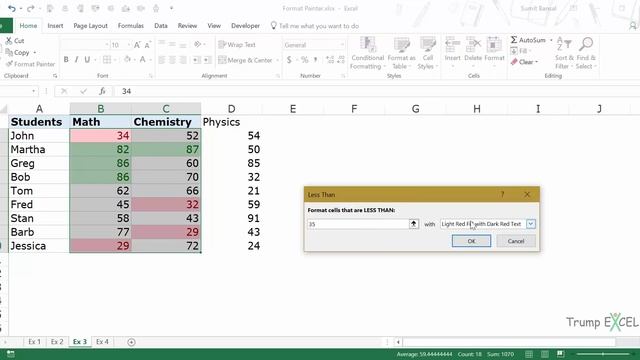Click the formula bar showing 34
The image size is (640, 360).
(376, 91)
